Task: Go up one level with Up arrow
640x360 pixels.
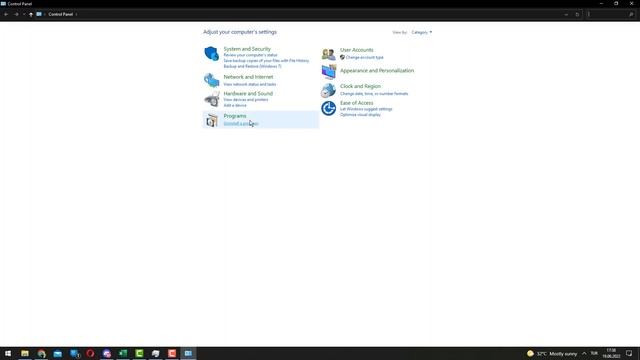Action: click(x=31, y=14)
